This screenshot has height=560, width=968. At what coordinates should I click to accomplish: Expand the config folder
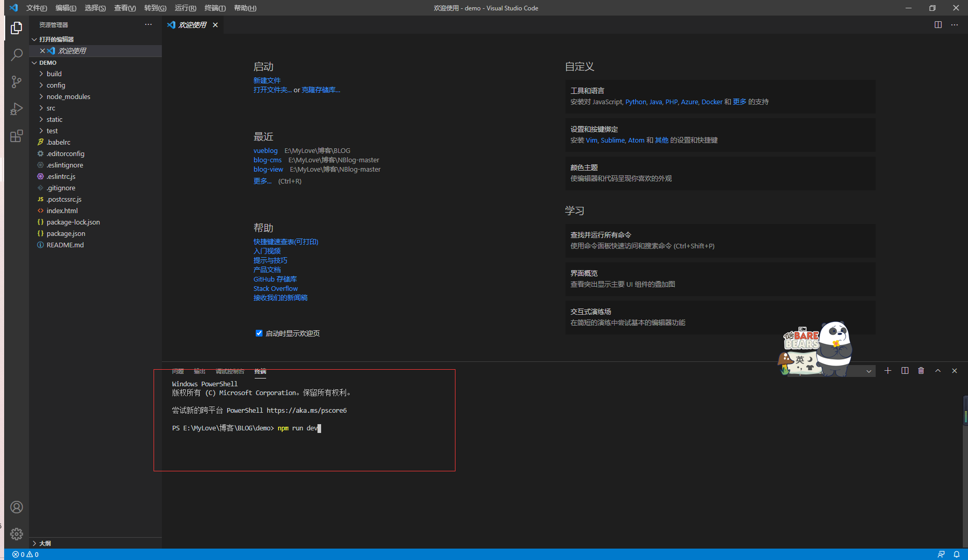tap(95, 85)
